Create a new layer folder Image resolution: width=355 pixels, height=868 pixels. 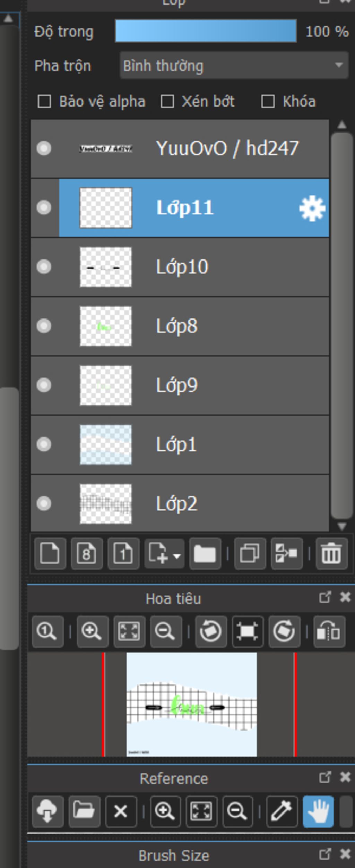pyautogui.click(x=205, y=554)
